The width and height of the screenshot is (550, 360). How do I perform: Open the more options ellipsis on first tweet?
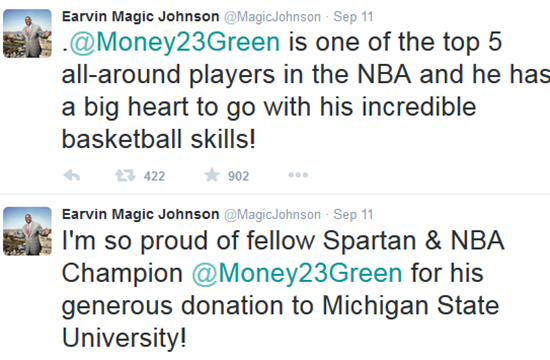tap(298, 175)
